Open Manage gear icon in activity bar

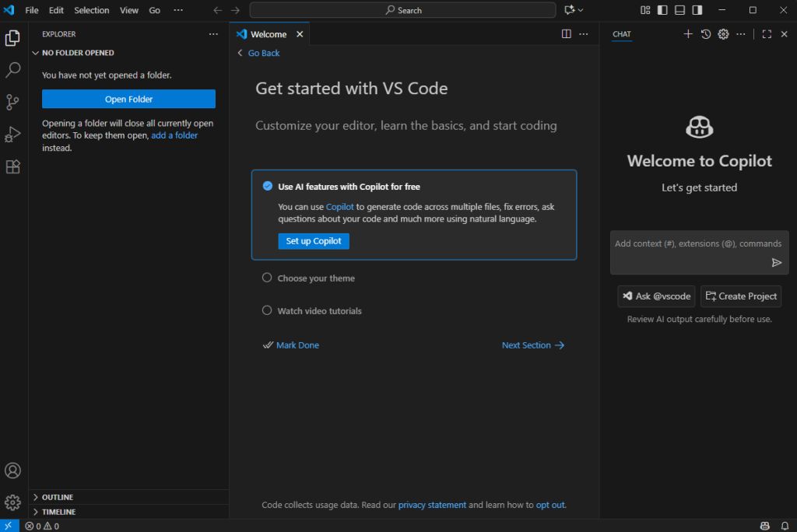tap(13, 502)
